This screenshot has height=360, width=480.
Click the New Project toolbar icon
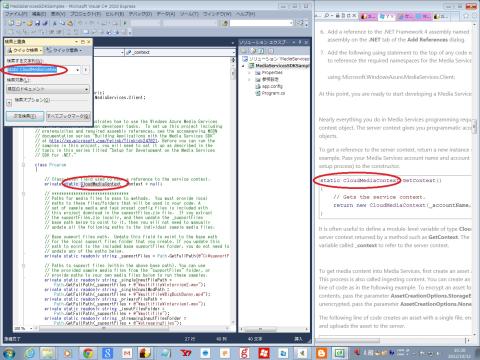click(11, 23)
